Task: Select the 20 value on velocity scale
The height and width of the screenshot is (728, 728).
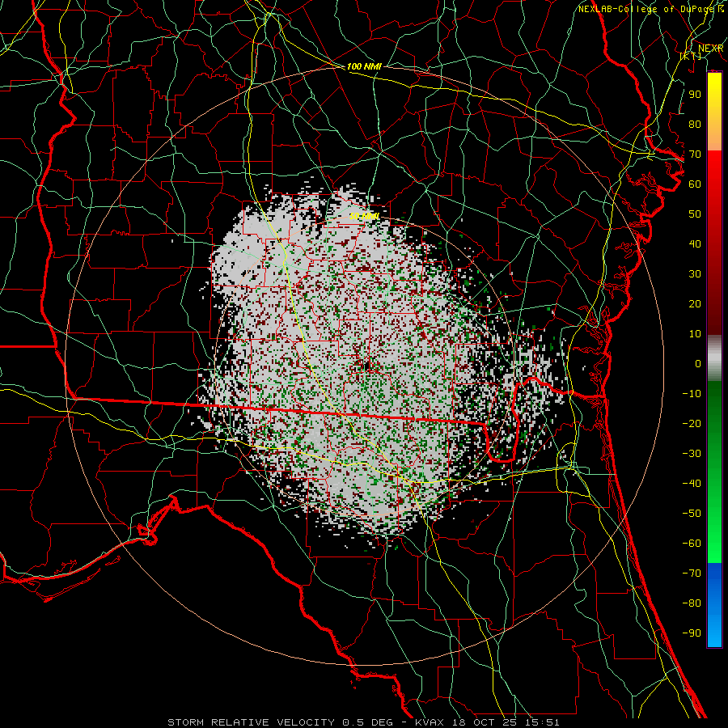Action: point(695,303)
